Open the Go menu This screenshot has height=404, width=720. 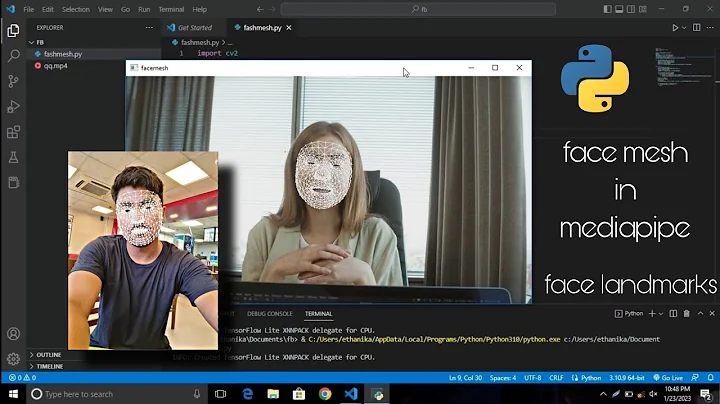point(125,9)
